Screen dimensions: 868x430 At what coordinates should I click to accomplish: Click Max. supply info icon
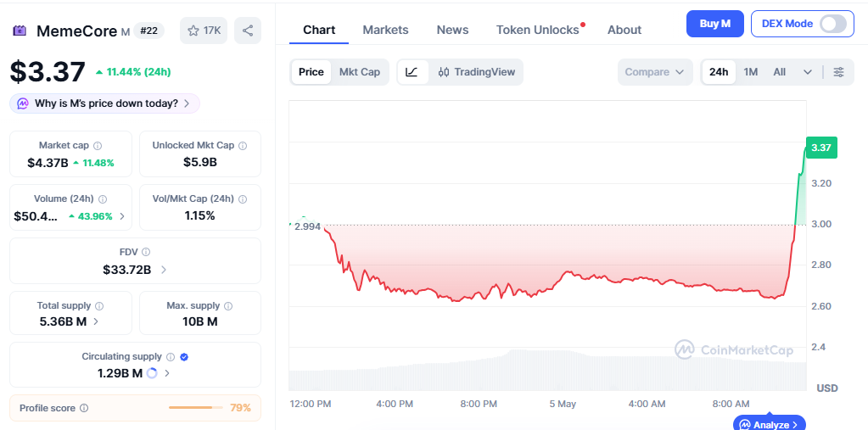click(x=228, y=305)
